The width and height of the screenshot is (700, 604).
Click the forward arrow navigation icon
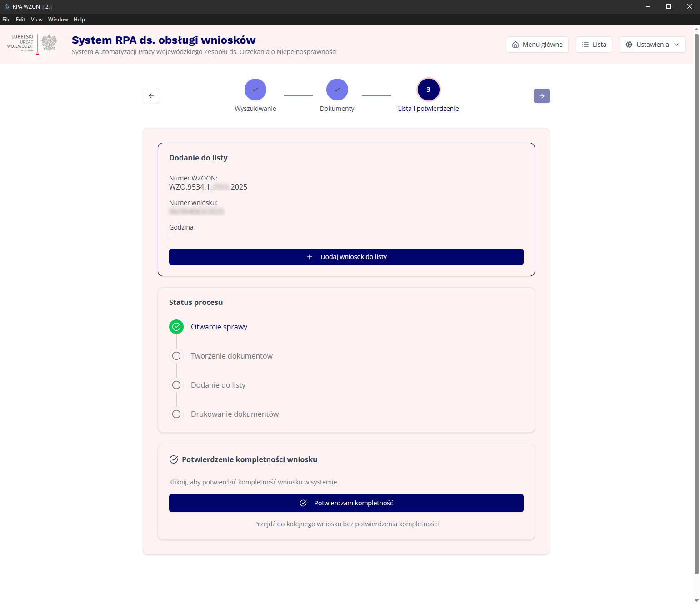coord(541,96)
